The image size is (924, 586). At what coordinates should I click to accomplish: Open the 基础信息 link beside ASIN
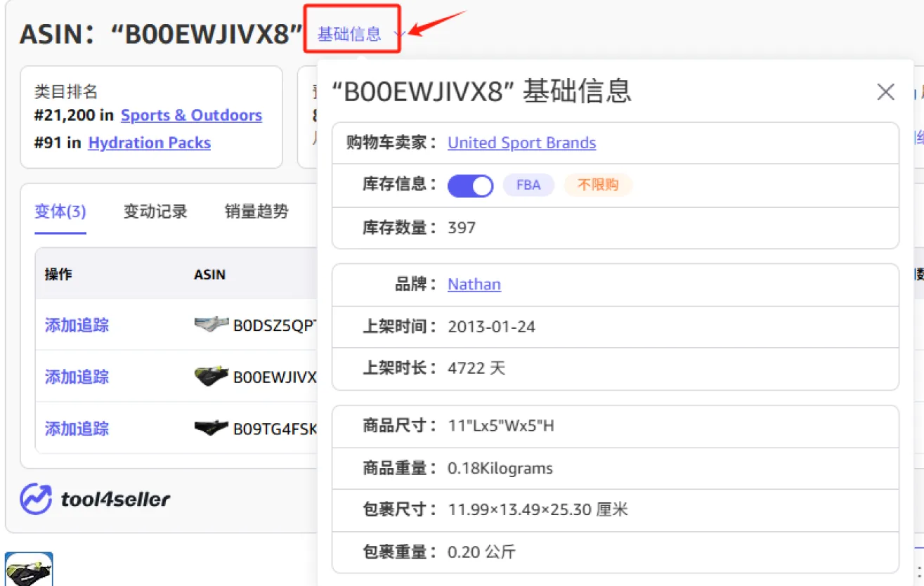(349, 34)
